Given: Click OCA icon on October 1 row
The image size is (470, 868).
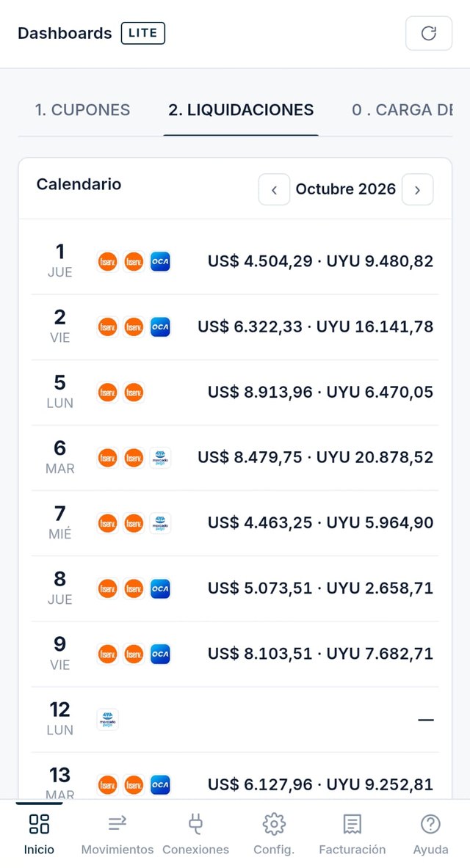Looking at the screenshot, I should coord(160,261).
